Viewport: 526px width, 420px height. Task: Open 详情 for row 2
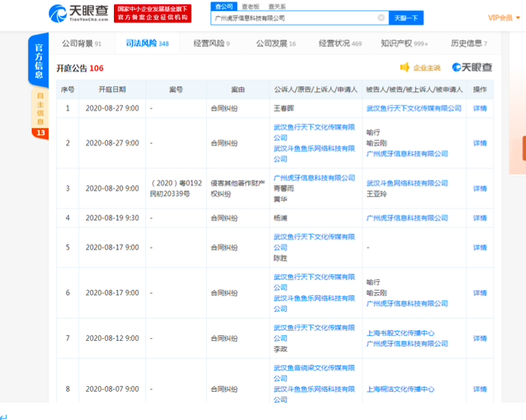point(480,143)
